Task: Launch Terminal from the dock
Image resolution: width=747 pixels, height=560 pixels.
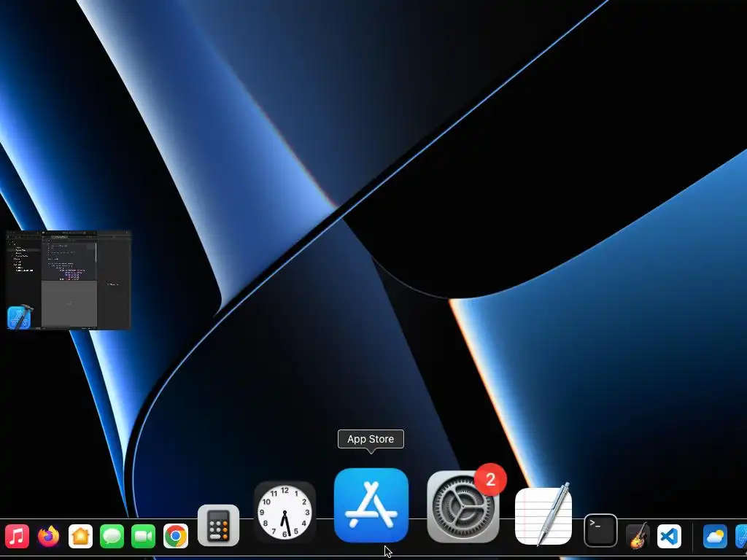Action: [601, 531]
